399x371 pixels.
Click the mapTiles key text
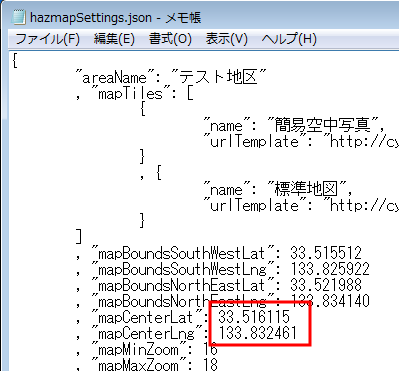[130, 93]
